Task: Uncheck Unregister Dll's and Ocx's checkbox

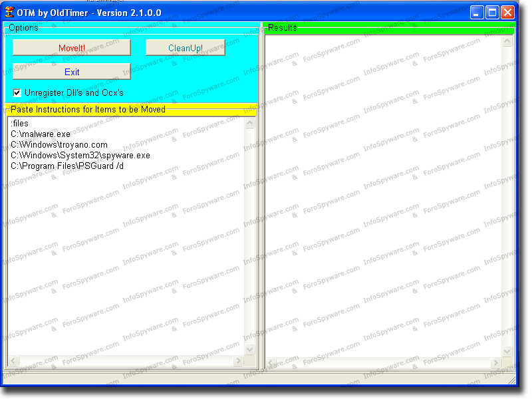Action: [17, 92]
